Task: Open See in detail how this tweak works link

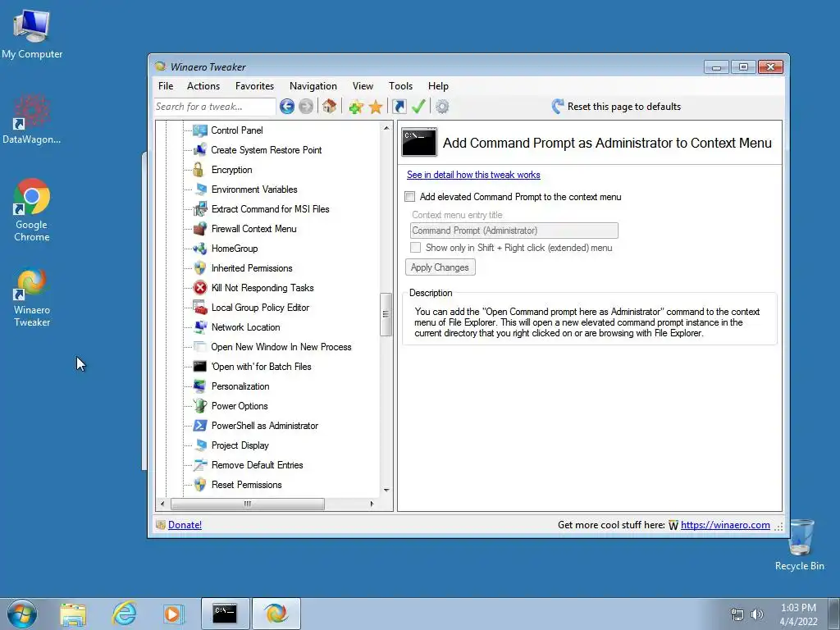Action: tap(473, 175)
